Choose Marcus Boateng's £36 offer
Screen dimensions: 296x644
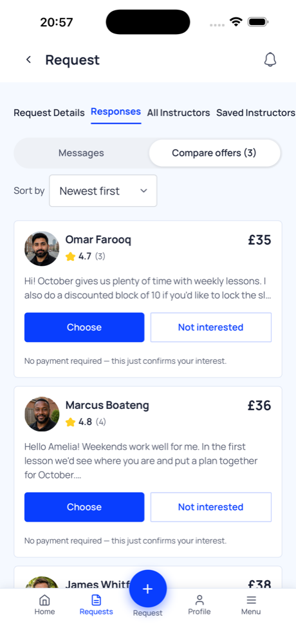[84, 507]
